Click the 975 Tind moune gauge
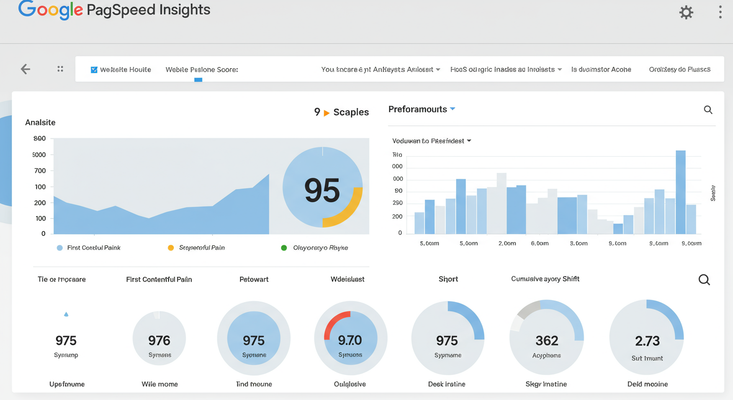This screenshot has height=400, width=733. point(254,338)
